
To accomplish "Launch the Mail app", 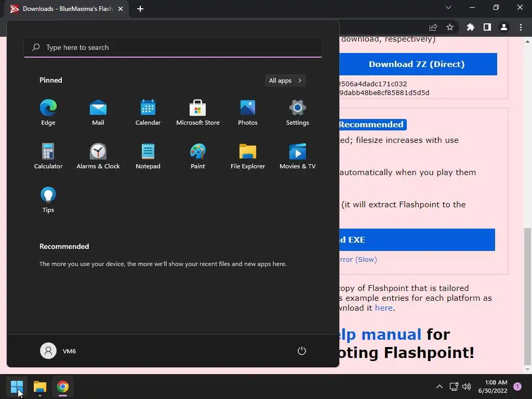I will (98, 113).
